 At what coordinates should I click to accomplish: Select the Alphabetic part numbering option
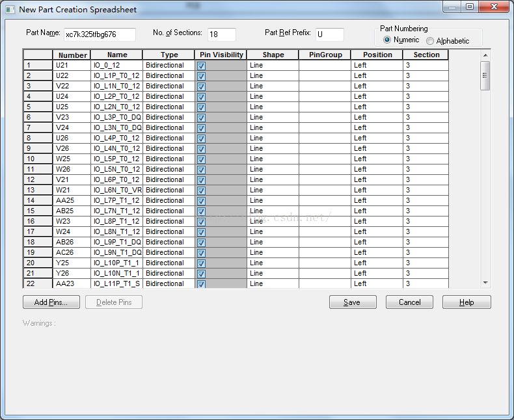coord(430,41)
